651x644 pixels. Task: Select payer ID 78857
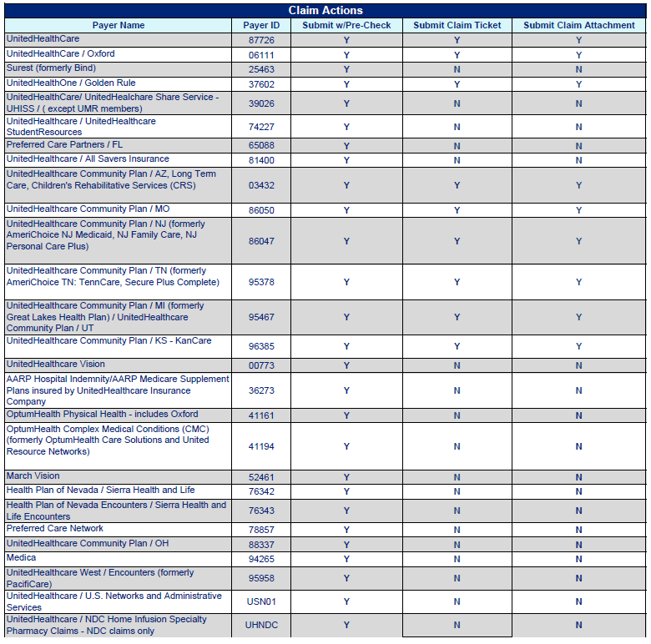click(x=261, y=530)
